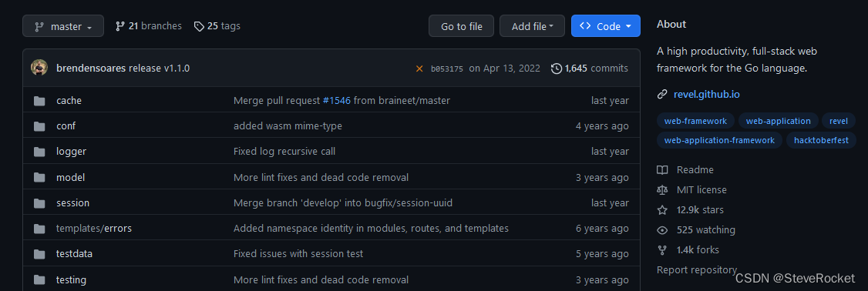
Task: View the 525 watching link
Action: click(x=706, y=230)
